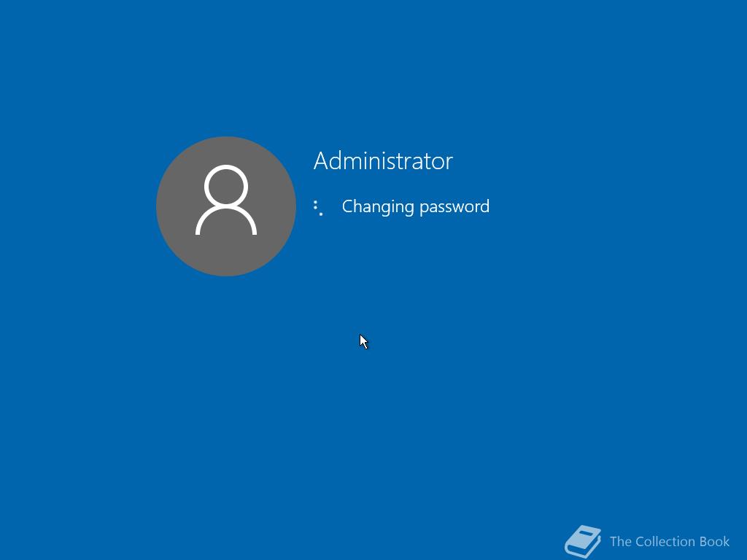Open The Collection Book watermark text
Screen dimensions: 747x560
coord(670,542)
